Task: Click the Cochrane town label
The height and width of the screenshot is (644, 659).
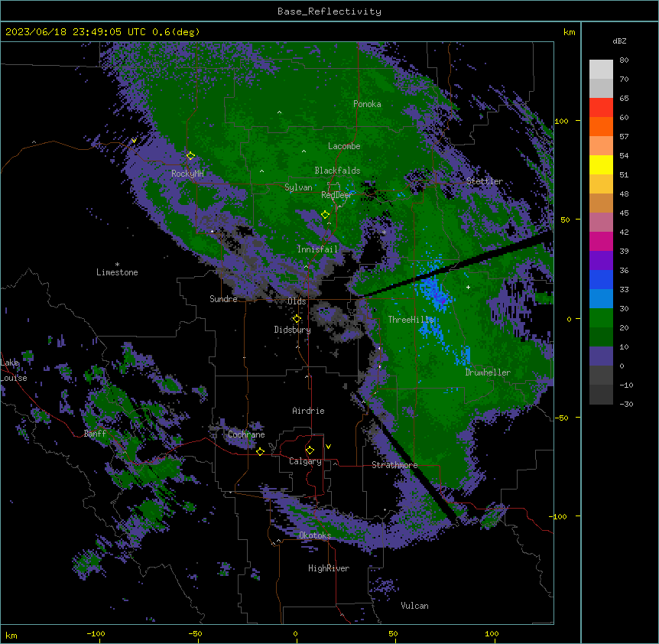Action: point(246,434)
